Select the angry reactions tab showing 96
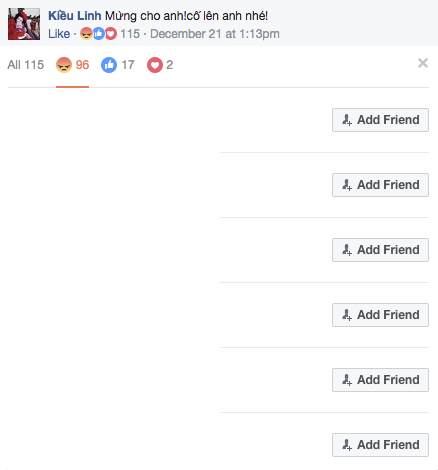Screen dimensions: 438x470 point(72,65)
